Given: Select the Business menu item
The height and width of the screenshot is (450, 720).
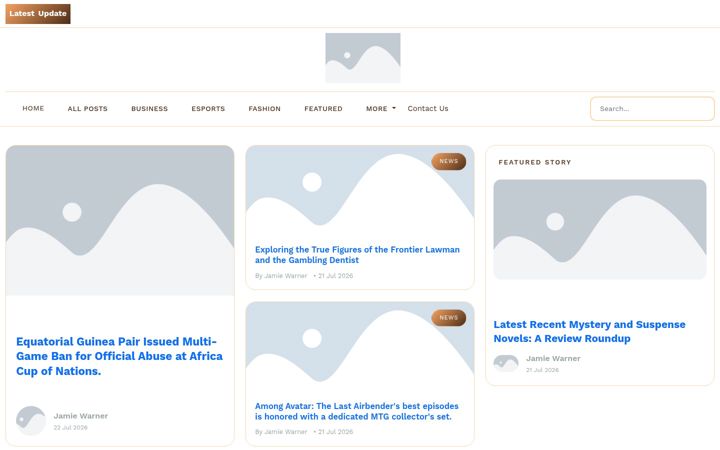Looking at the screenshot, I should pos(149,109).
